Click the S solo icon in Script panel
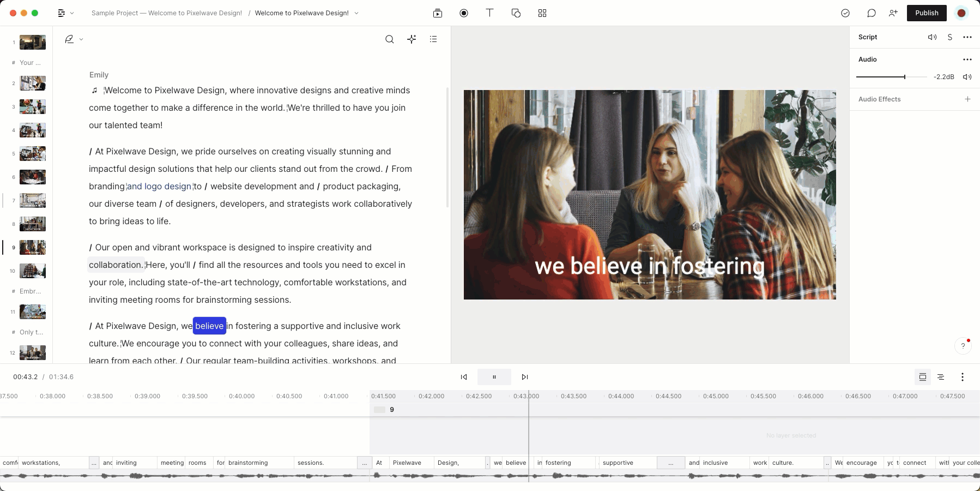Screen dimensions: 980x491 (950, 37)
